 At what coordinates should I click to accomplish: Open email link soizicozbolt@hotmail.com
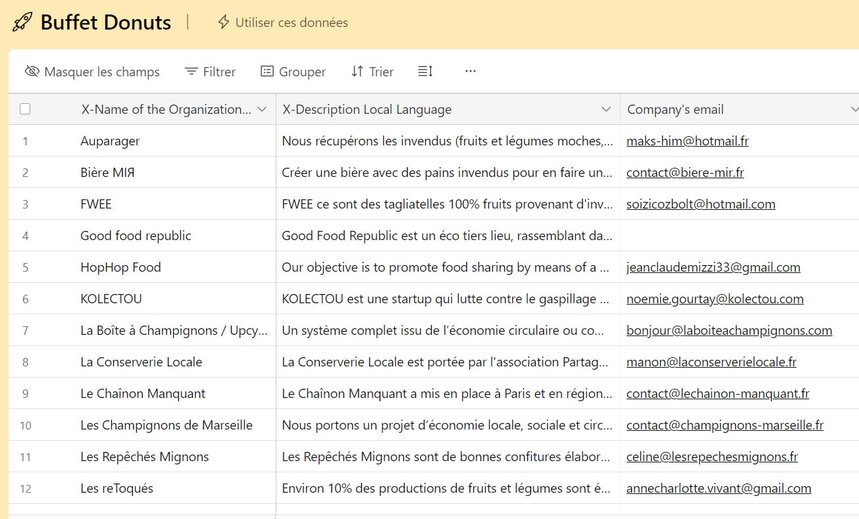pos(701,204)
